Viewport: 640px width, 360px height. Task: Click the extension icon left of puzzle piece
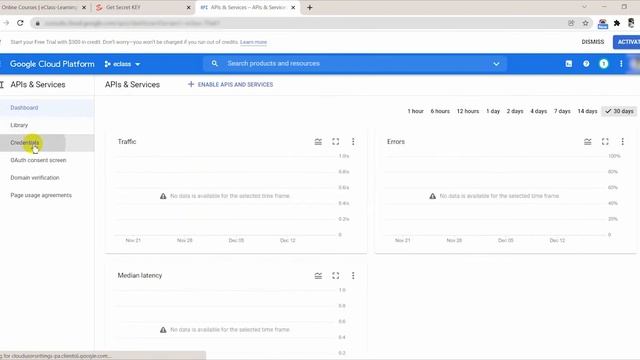(x=602, y=24)
